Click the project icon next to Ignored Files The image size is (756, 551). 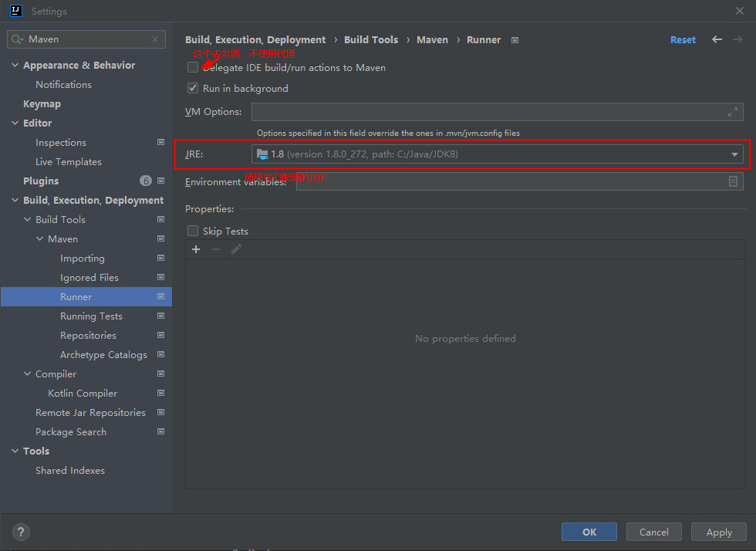(x=161, y=278)
